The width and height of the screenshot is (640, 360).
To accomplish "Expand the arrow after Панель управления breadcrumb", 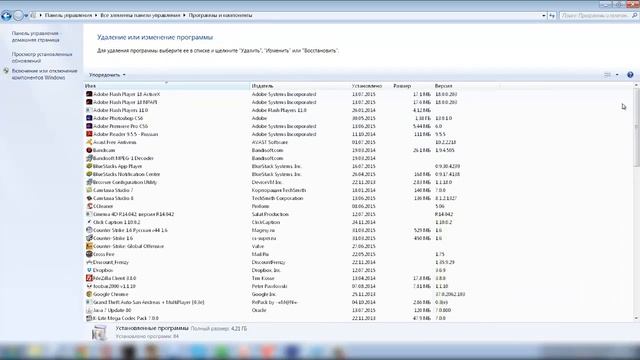I will [96, 16].
